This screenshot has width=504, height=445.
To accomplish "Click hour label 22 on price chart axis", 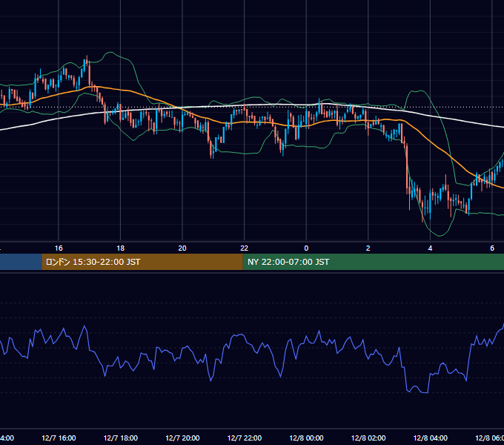I will click(245, 248).
